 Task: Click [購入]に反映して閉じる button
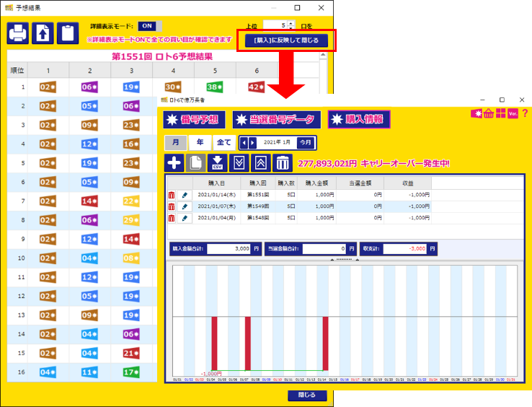[286, 40]
